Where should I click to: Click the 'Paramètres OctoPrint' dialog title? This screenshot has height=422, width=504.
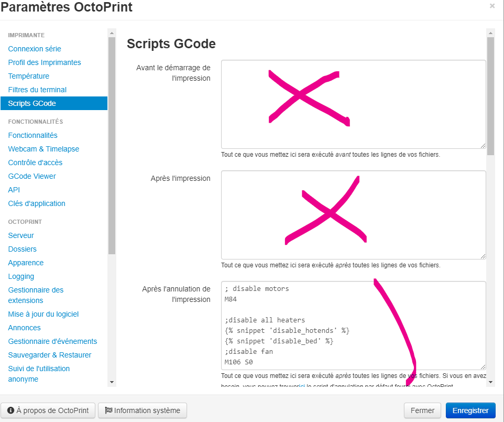tap(67, 7)
